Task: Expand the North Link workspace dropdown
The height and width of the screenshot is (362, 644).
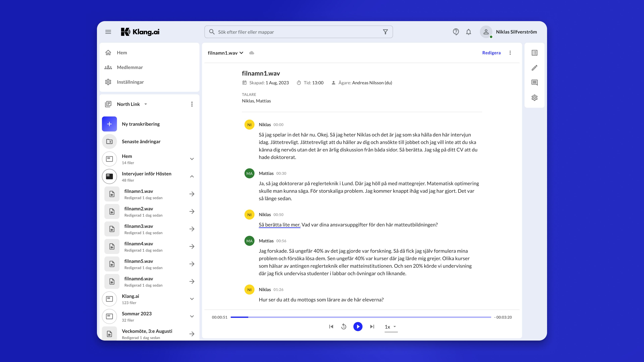Action: (x=146, y=104)
